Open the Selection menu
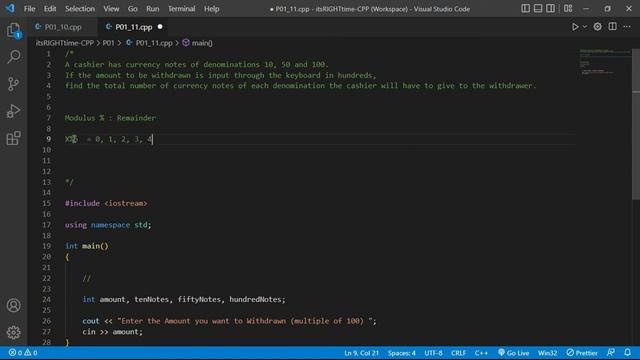 click(80, 9)
